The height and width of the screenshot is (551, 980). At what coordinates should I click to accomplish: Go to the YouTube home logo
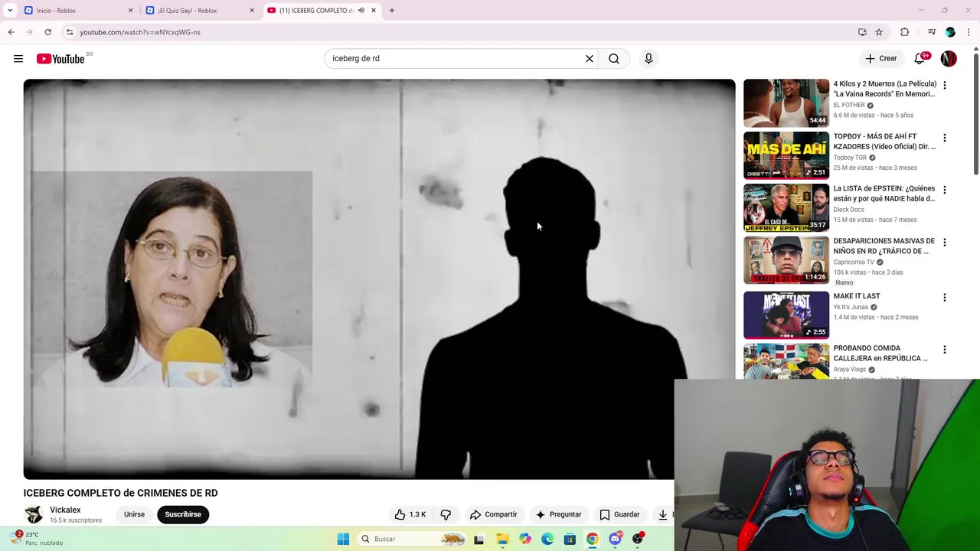(60, 59)
